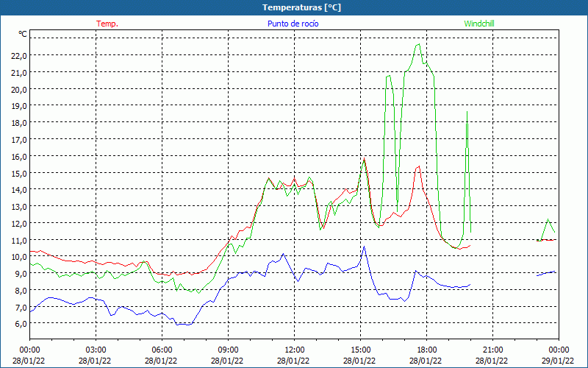Click the 29/01/22 date label
Viewport: 588px width, 368px height.
(558, 361)
